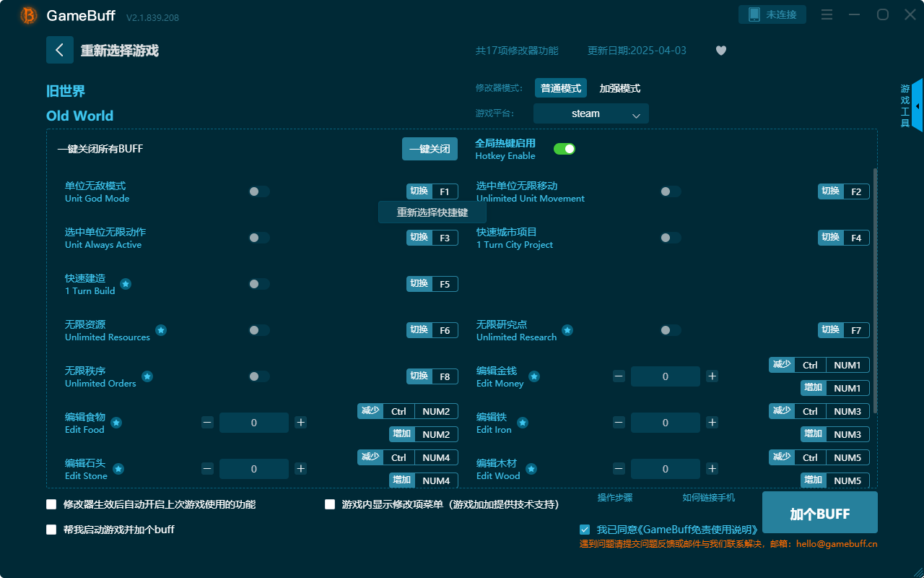Open the steam game platform dropdown

point(590,113)
